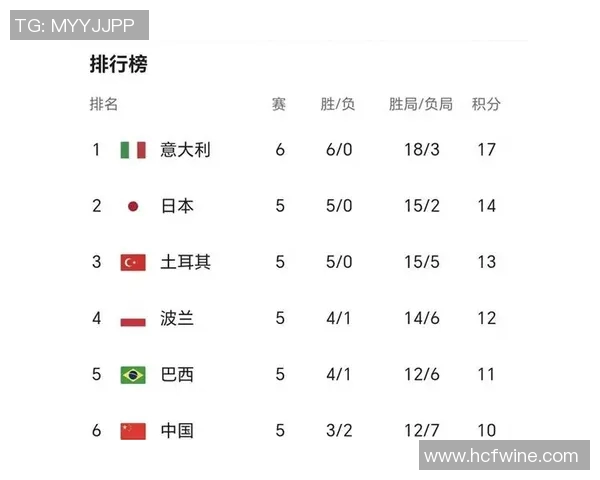Select team name 土耳其
600x480 pixels.
click(x=185, y=262)
